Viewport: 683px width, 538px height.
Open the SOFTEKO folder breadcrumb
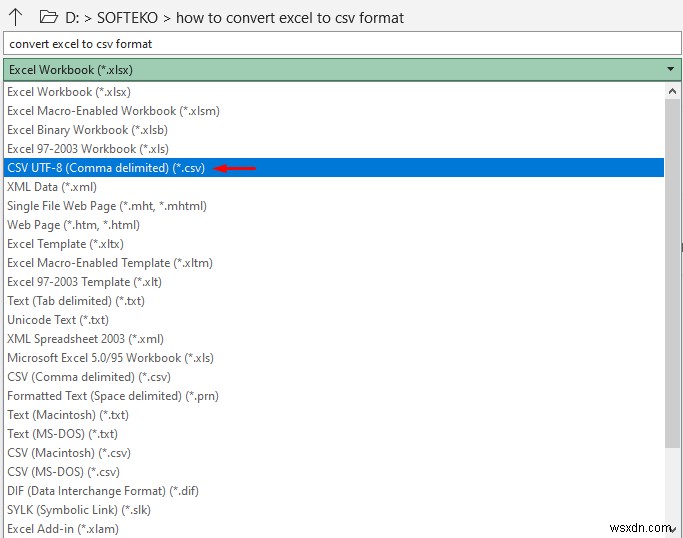click(127, 18)
